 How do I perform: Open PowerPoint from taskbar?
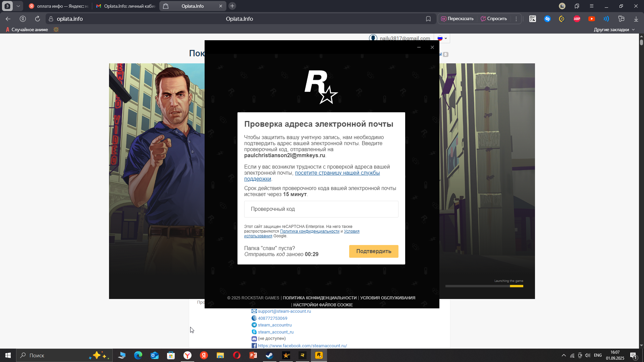click(x=253, y=355)
